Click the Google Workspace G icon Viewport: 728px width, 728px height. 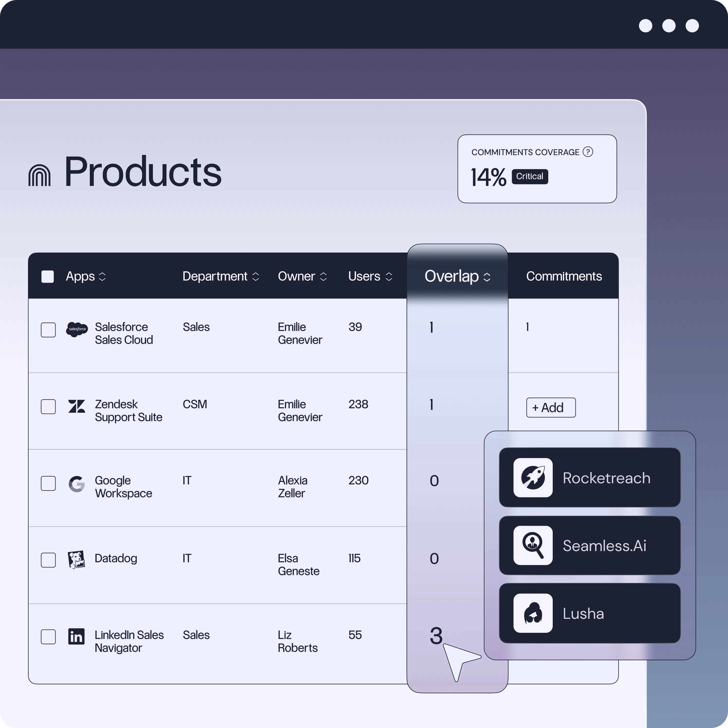tap(76, 484)
